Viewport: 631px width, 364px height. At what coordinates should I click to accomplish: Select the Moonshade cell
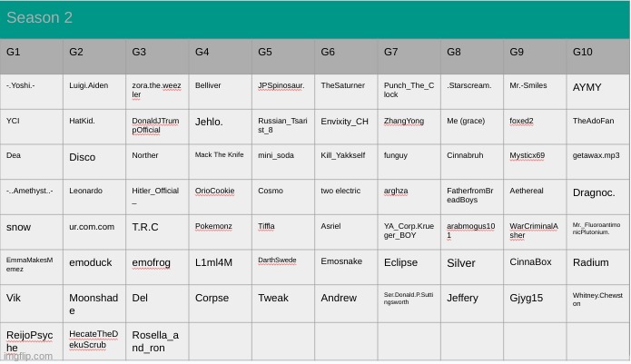(x=94, y=304)
